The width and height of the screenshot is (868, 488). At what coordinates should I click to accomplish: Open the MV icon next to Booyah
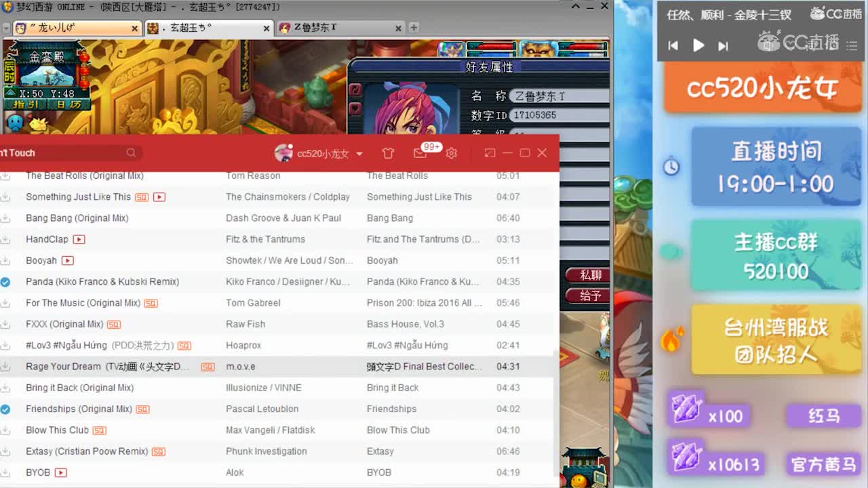67,260
